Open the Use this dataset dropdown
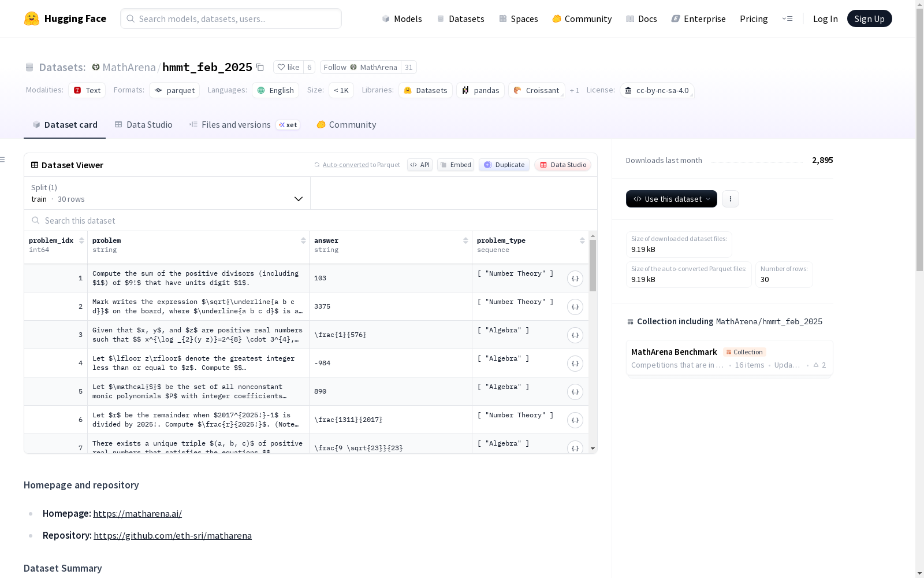 point(672,199)
